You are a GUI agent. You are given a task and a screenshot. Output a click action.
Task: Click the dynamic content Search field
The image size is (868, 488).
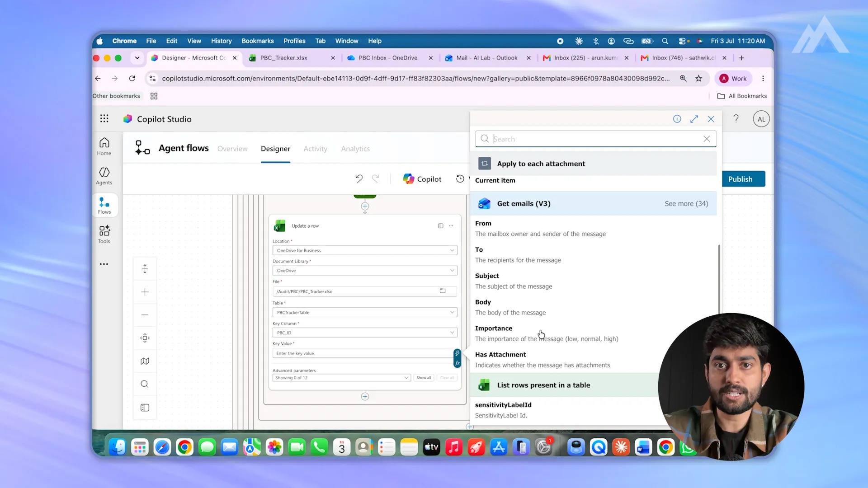[595, 139]
